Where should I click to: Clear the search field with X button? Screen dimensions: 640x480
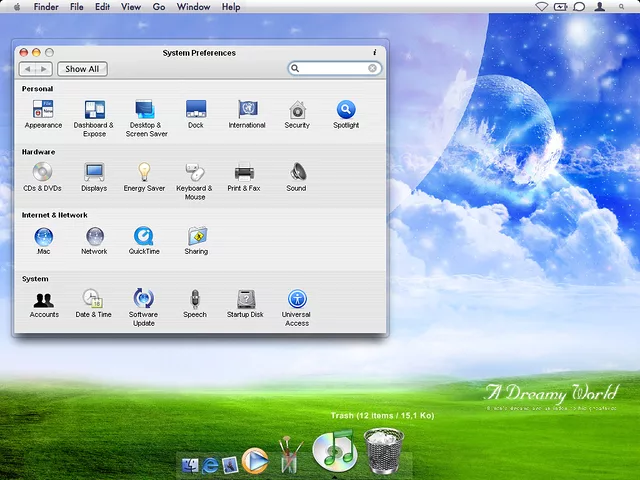click(x=373, y=69)
